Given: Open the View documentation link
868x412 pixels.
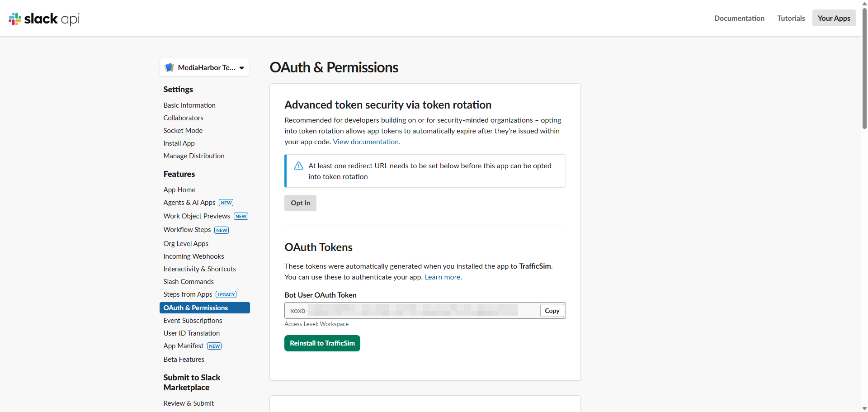Looking at the screenshot, I should (366, 142).
